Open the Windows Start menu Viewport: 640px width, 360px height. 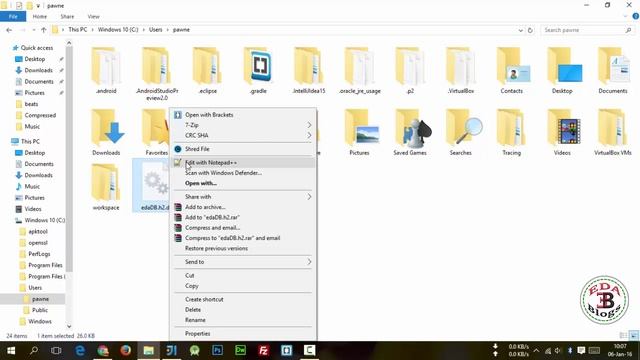[11, 351]
